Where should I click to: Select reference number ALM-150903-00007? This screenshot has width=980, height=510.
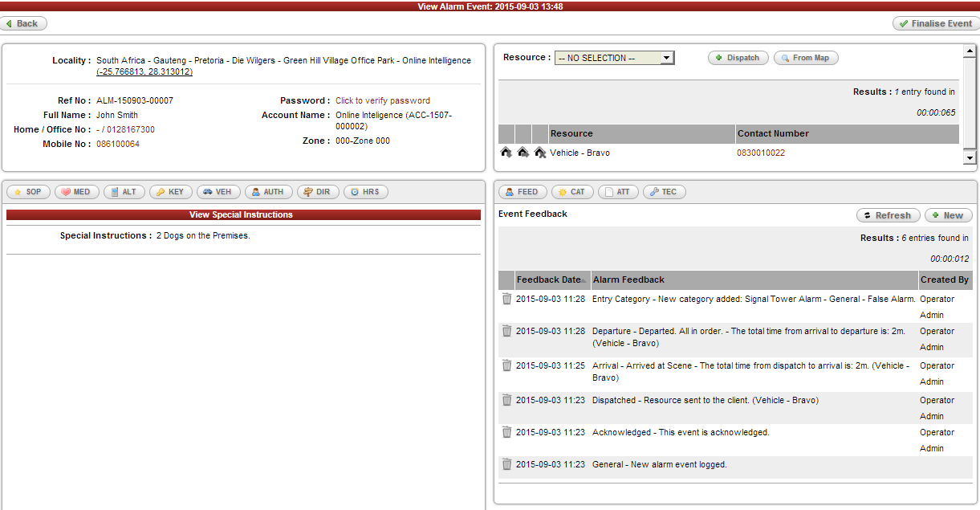pyautogui.click(x=135, y=100)
